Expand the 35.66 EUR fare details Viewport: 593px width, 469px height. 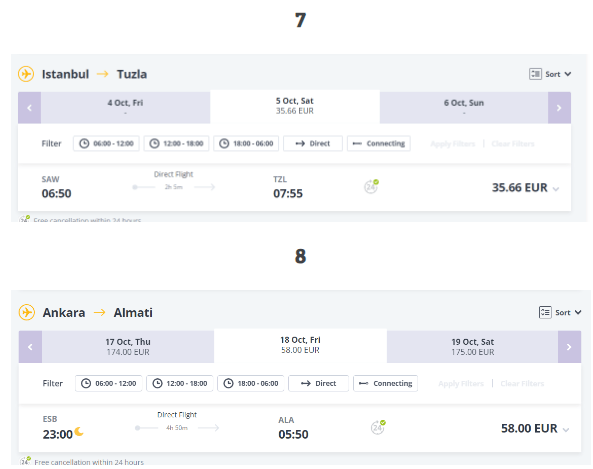coord(556,189)
